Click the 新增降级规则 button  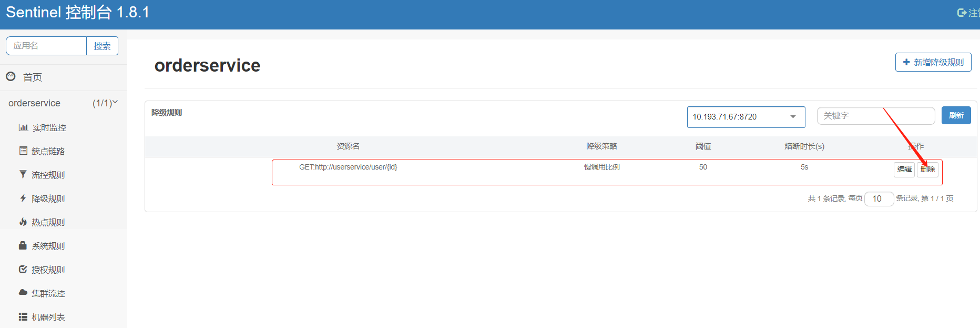[x=933, y=62]
